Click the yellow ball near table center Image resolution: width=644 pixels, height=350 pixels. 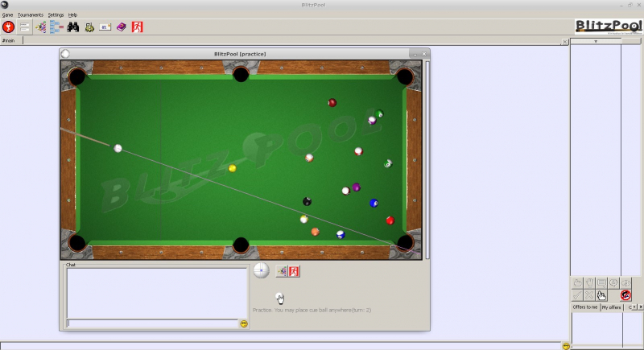coord(233,168)
